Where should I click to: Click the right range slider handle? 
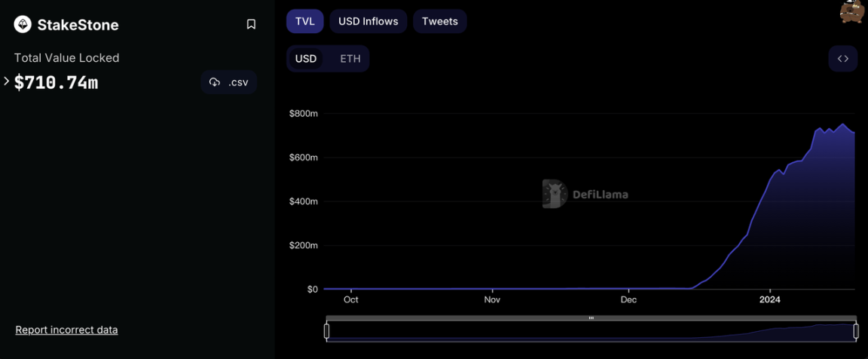click(856, 330)
